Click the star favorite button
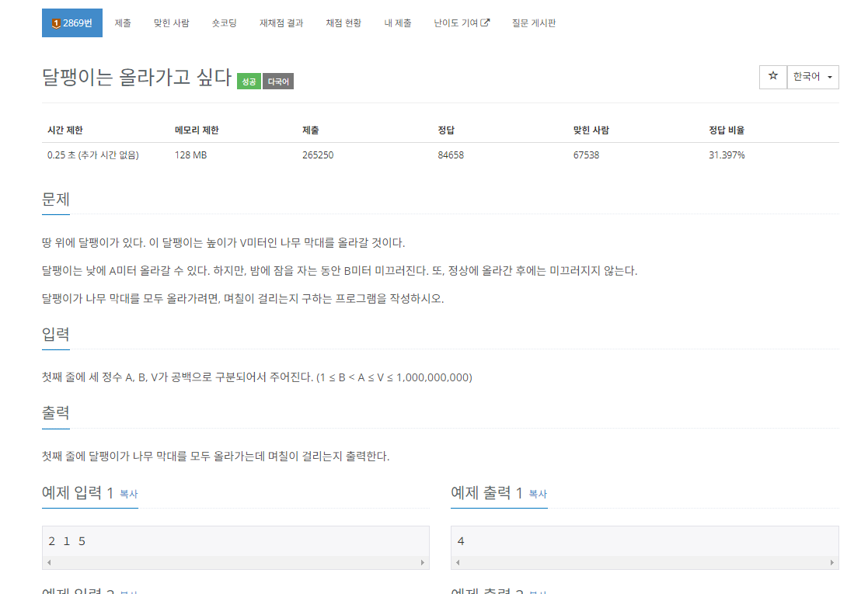The image size is (868, 594). point(772,77)
